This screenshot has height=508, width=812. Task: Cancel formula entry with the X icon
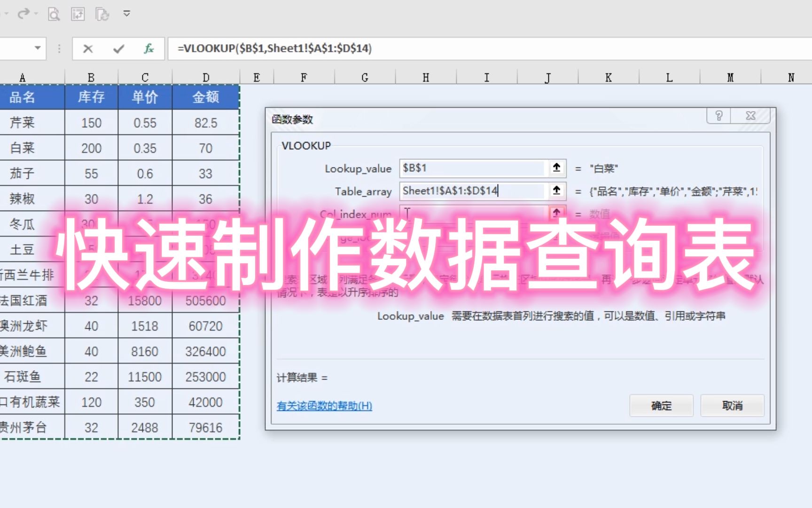(88, 48)
